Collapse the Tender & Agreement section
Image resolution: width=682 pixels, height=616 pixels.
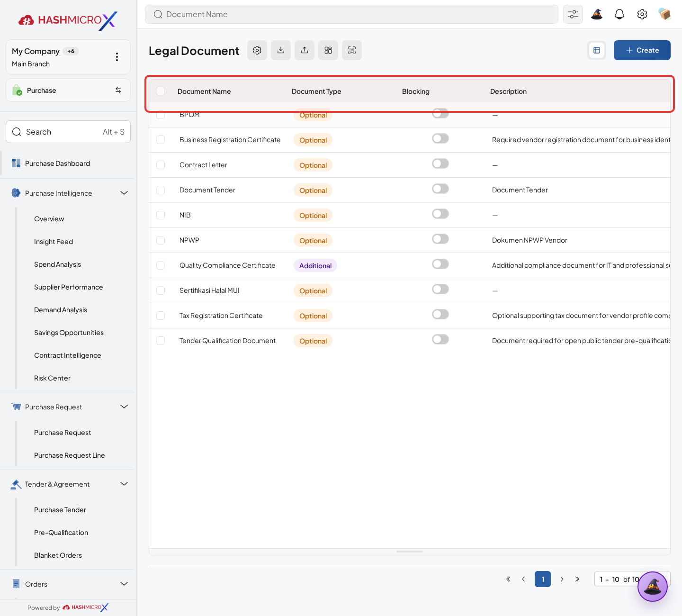pos(124,484)
